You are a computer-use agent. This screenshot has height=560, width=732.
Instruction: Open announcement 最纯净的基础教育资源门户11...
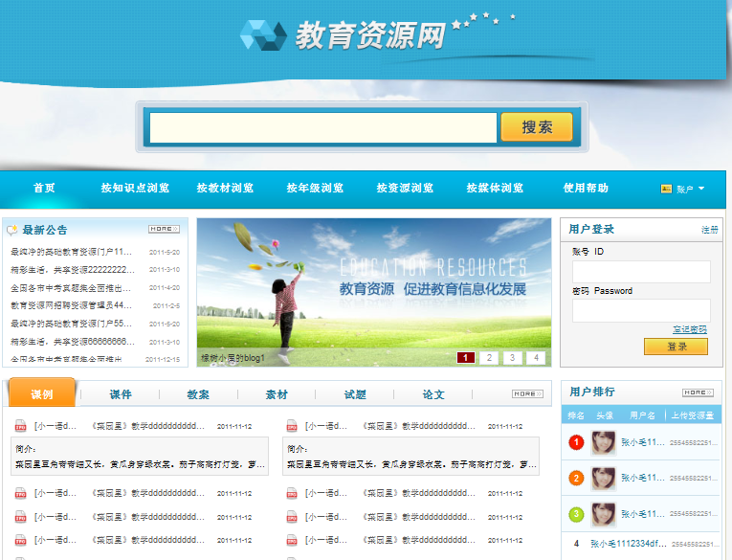[x=72, y=252]
